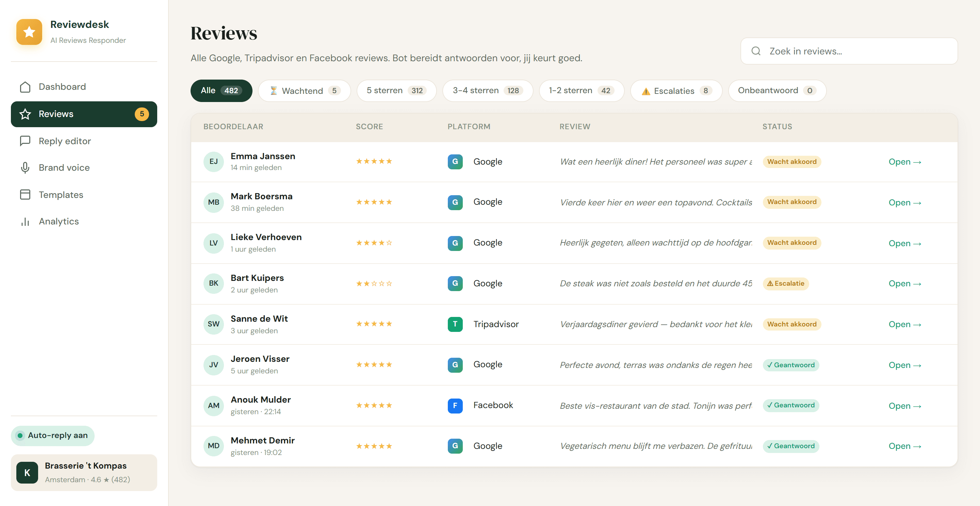Open Emma Janssen's review

click(905, 162)
